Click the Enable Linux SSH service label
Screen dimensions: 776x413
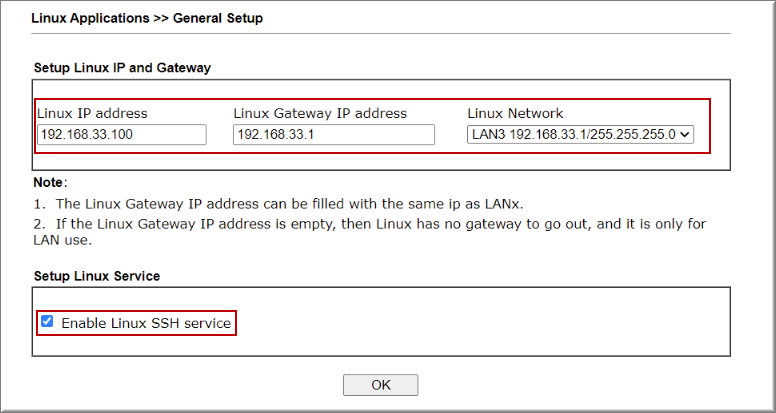pyautogui.click(x=146, y=323)
